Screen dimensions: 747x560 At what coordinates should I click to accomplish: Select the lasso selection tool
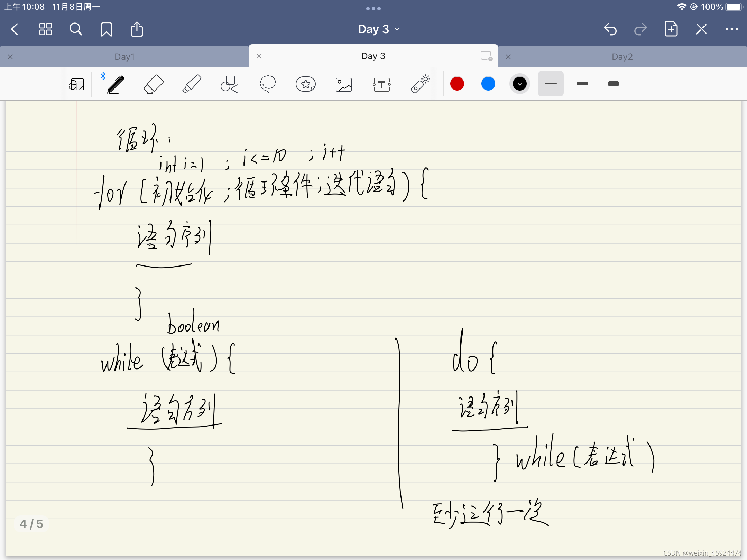click(x=267, y=84)
